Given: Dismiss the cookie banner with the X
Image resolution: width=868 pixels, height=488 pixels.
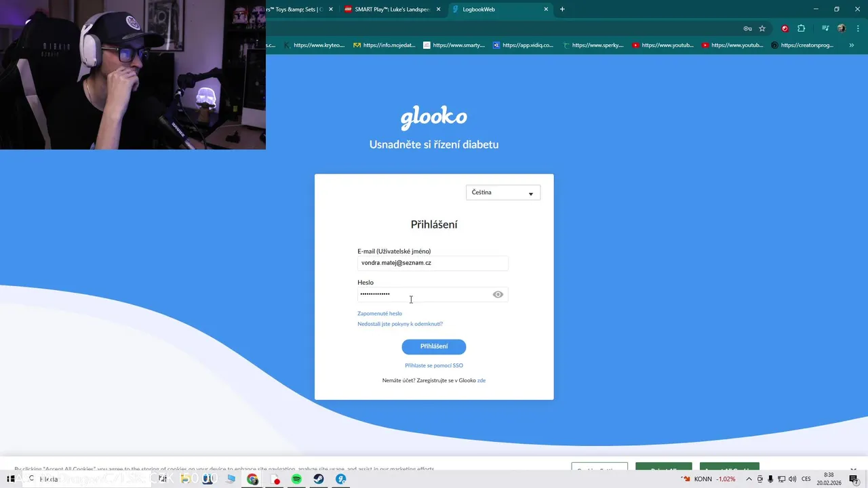Looking at the screenshot, I should pyautogui.click(x=853, y=470).
